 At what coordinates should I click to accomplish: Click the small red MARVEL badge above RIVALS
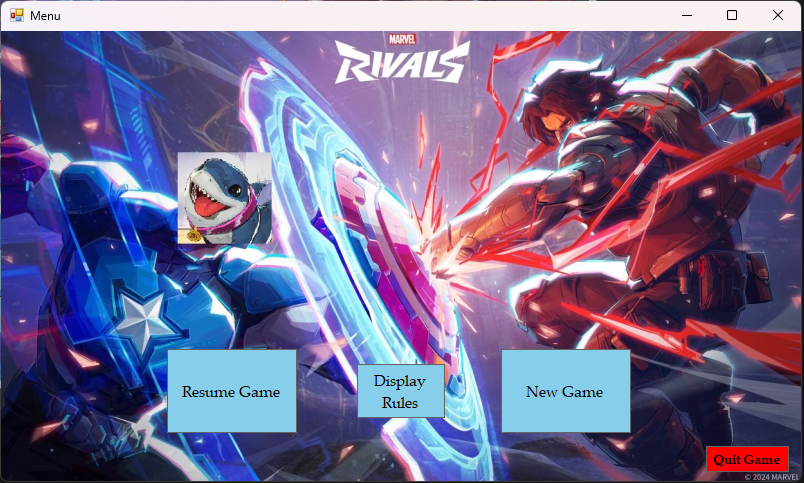pyautogui.click(x=402, y=39)
